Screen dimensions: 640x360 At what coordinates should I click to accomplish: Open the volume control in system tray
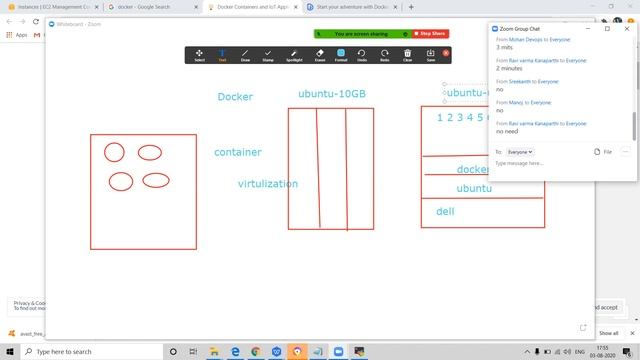567,351
